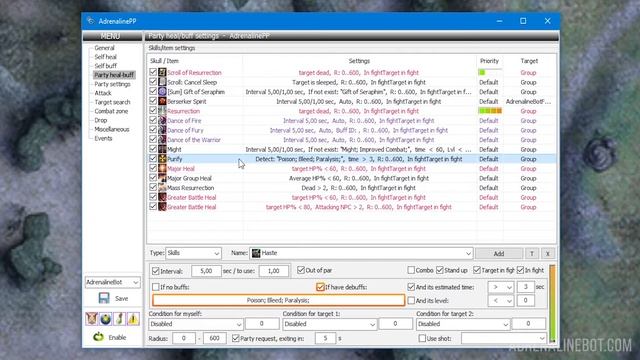Click the Interval seconds input field

pyautogui.click(x=206, y=271)
